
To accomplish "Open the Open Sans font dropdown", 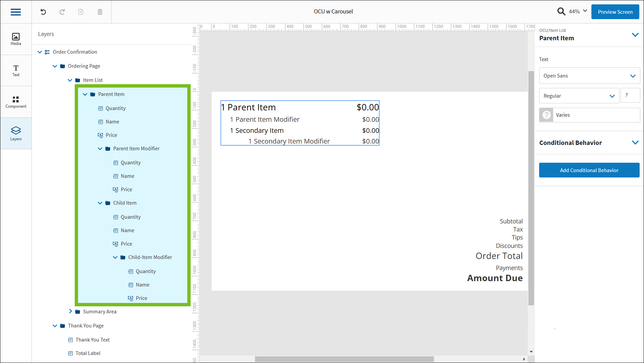I will [589, 76].
